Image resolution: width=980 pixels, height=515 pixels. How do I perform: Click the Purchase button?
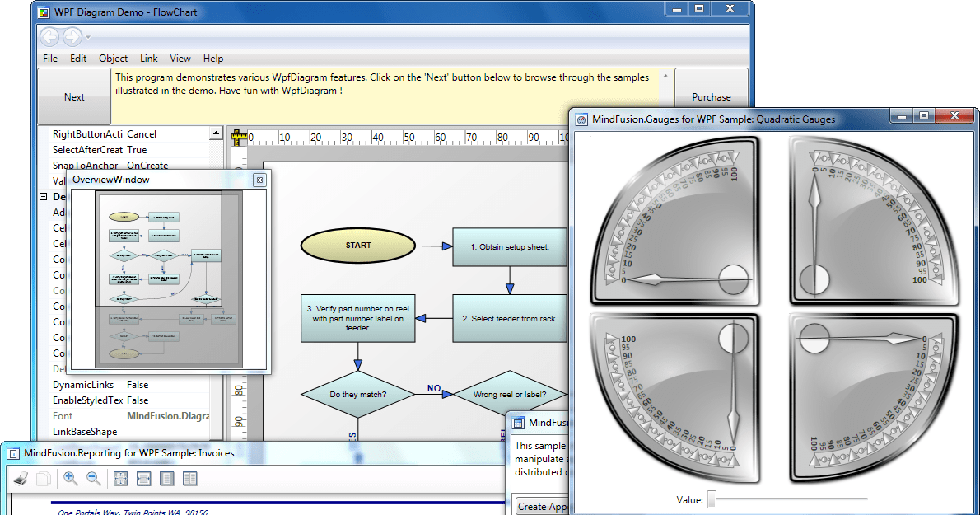tap(711, 96)
